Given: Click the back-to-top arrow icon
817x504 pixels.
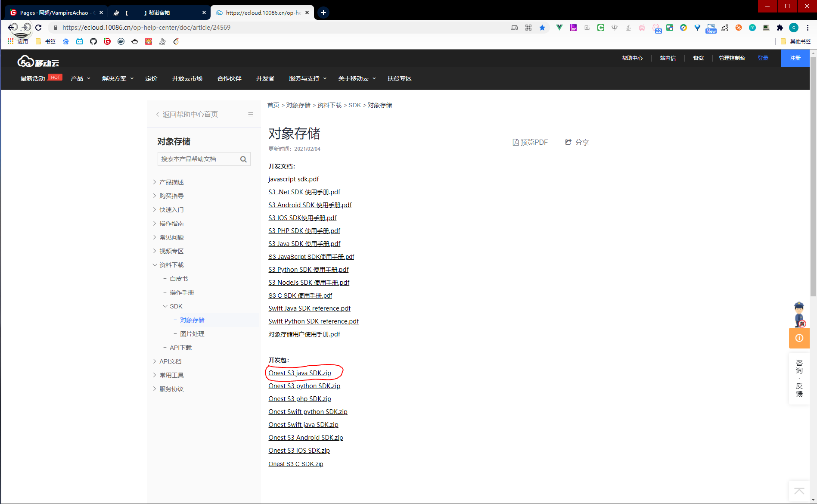Looking at the screenshot, I should 799,491.
